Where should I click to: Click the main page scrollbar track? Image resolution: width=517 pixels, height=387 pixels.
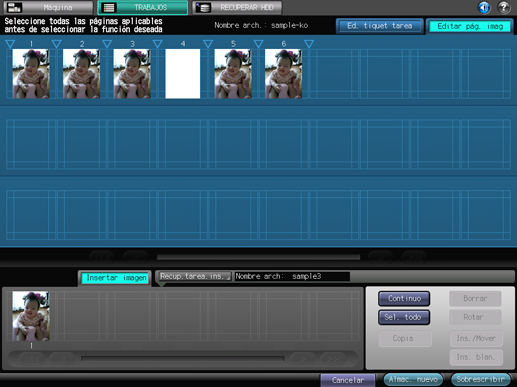click(258, 257)
